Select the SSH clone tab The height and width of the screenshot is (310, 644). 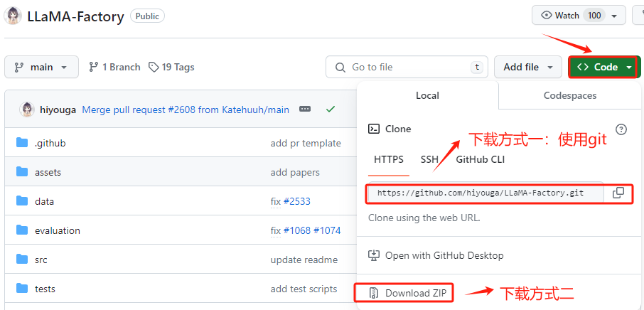(x=429, y=159)
